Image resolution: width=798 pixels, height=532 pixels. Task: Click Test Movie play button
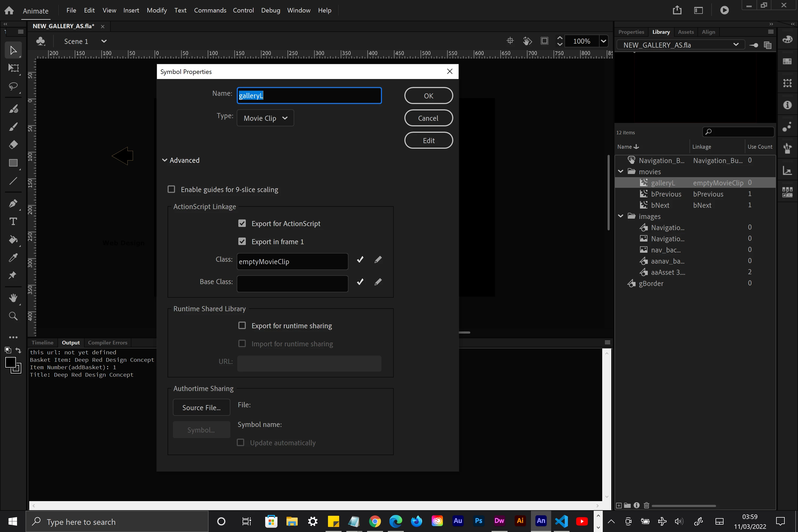(724, 10)
